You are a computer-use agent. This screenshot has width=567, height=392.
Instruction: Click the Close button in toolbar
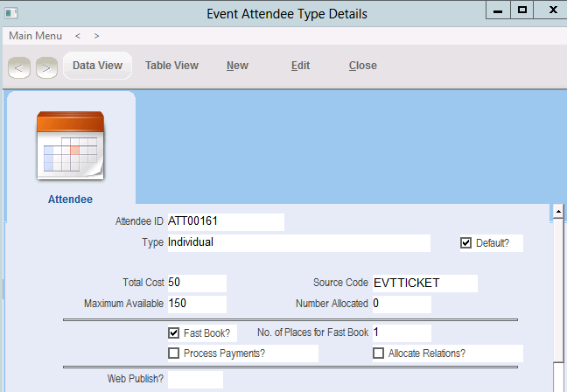[x=362, y=66]
